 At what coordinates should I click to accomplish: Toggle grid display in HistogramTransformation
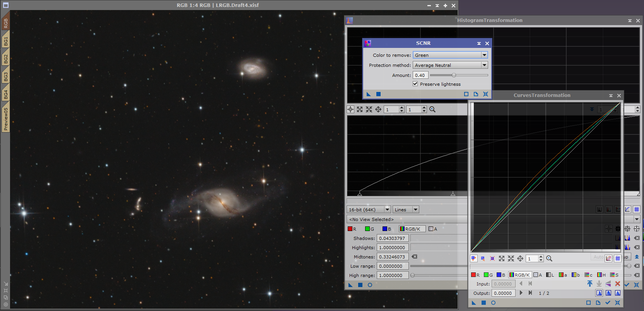(637, 209)
